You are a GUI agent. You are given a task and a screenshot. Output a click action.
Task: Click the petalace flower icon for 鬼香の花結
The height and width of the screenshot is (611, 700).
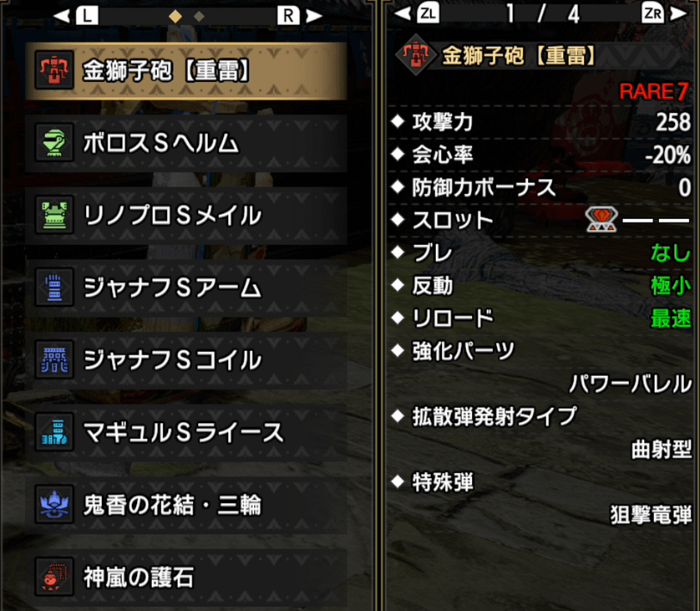point(54,504)
